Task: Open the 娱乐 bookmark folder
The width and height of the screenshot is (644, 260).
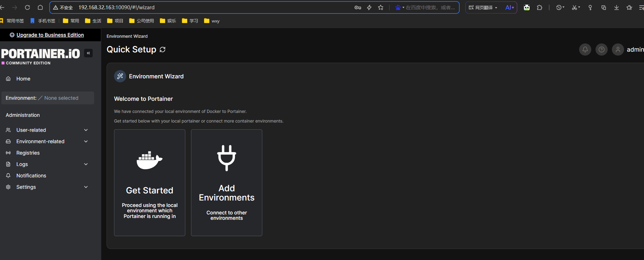Action: tap(168, 21)
